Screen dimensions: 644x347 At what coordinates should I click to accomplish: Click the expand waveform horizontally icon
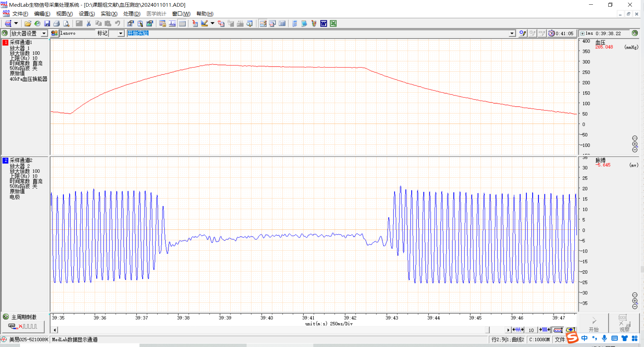pos(518,330)
